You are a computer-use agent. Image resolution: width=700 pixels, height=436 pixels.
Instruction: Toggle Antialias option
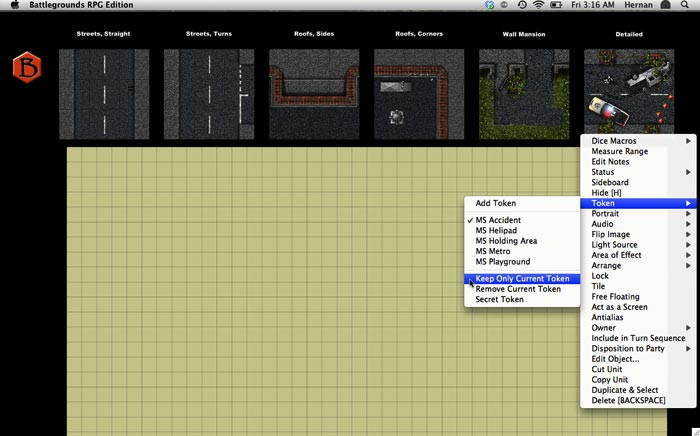(638, 317)
